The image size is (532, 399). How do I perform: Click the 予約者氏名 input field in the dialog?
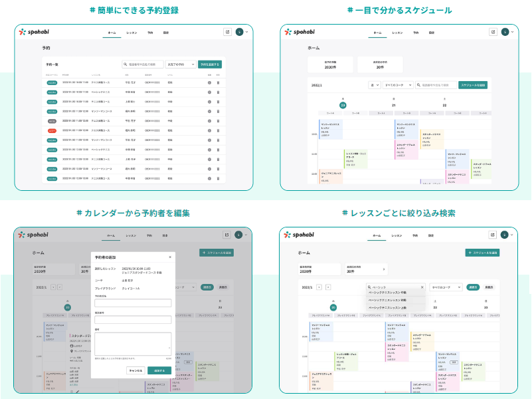pos(133,303)
